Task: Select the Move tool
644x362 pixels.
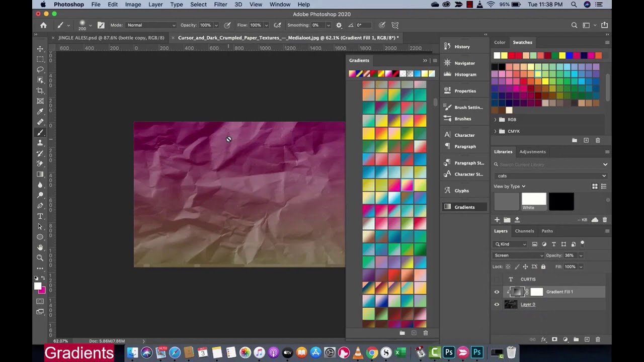Action: (x=40, y=49)
